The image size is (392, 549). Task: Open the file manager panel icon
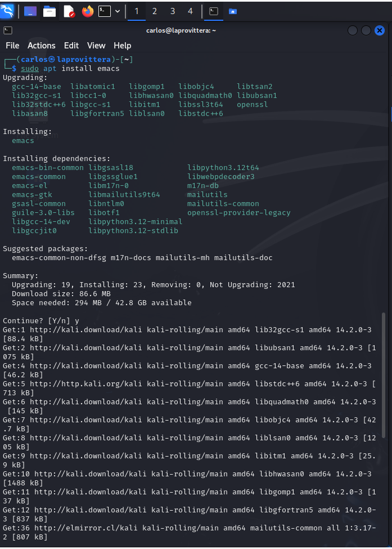click(49, 12)
